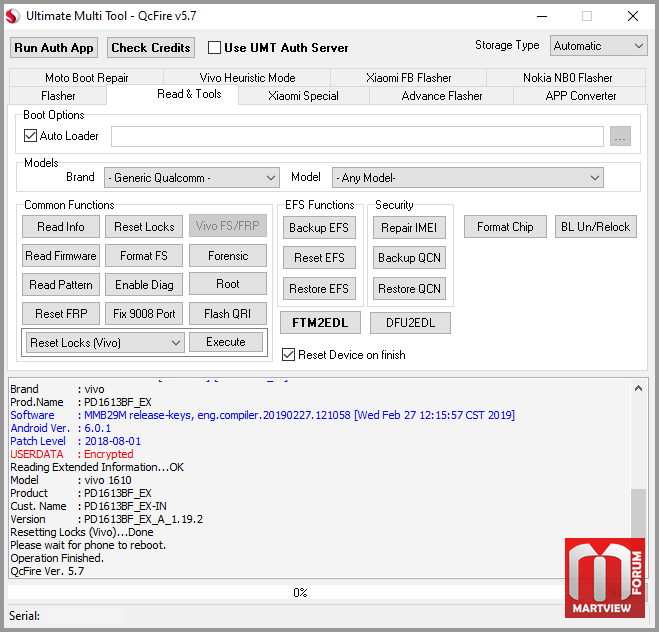Viewport: 659px width, 632px height.
Task: Open the APP Converter tab
Action: tap(580, 96)
